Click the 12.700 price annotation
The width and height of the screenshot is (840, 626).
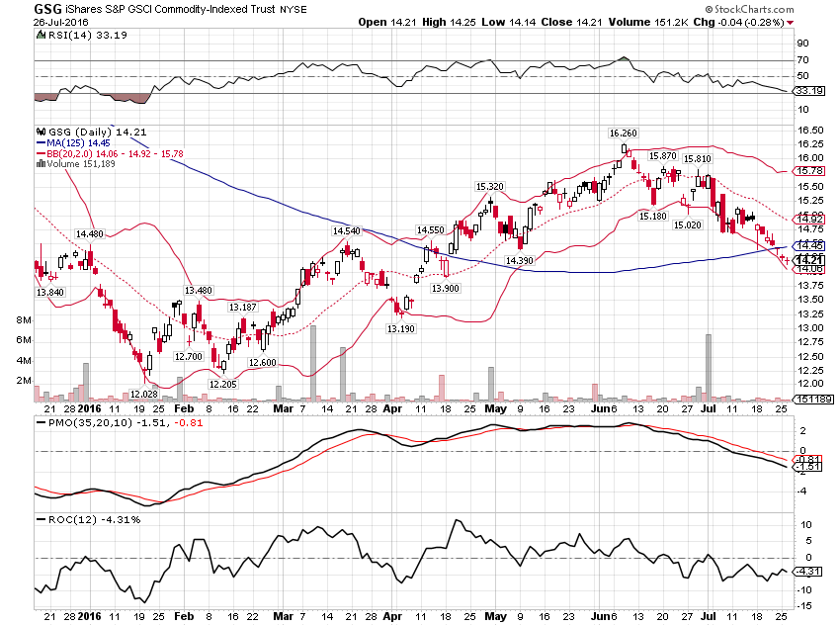click(x=188, y=356)
